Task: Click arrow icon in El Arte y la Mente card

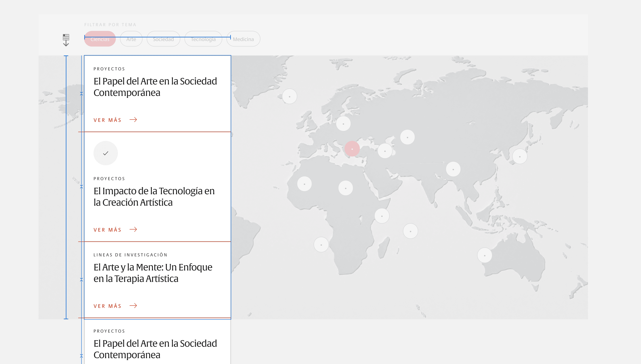Action: 133,305
